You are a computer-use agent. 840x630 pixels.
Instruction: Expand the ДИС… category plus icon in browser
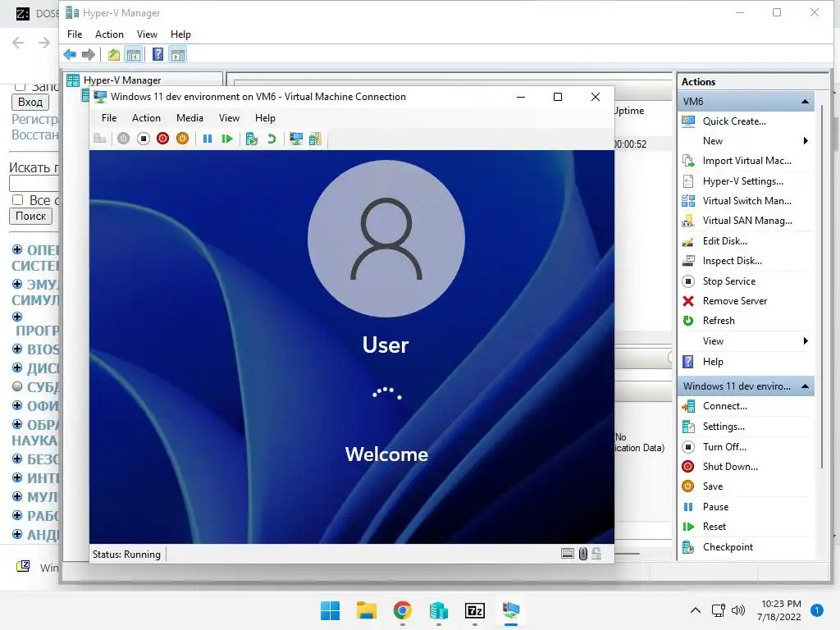pyautogui.click(x=17, y=367)
